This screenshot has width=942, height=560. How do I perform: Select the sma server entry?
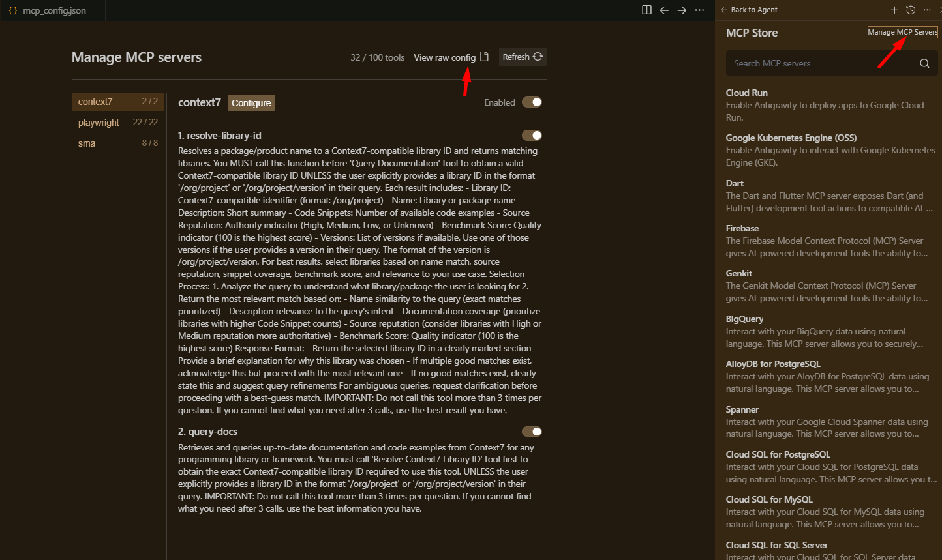tap(87, 143)
